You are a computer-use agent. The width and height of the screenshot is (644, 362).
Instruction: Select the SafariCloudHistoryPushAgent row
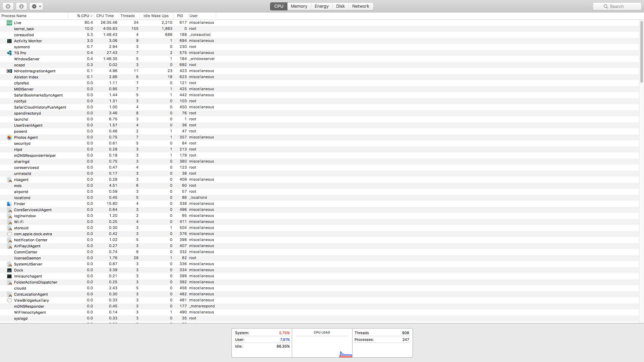click(319, 107)
